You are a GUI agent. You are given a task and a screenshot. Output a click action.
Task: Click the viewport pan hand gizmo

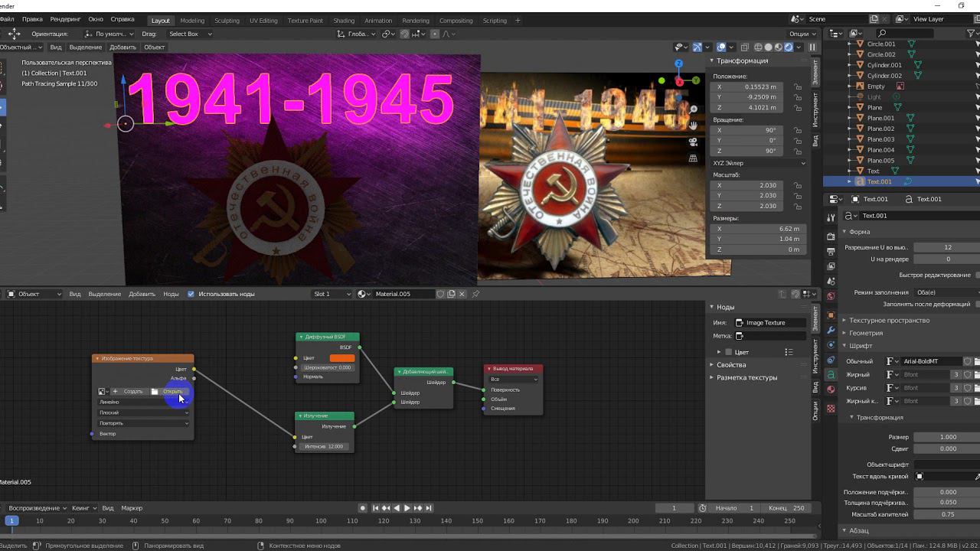tap(693, 125)
